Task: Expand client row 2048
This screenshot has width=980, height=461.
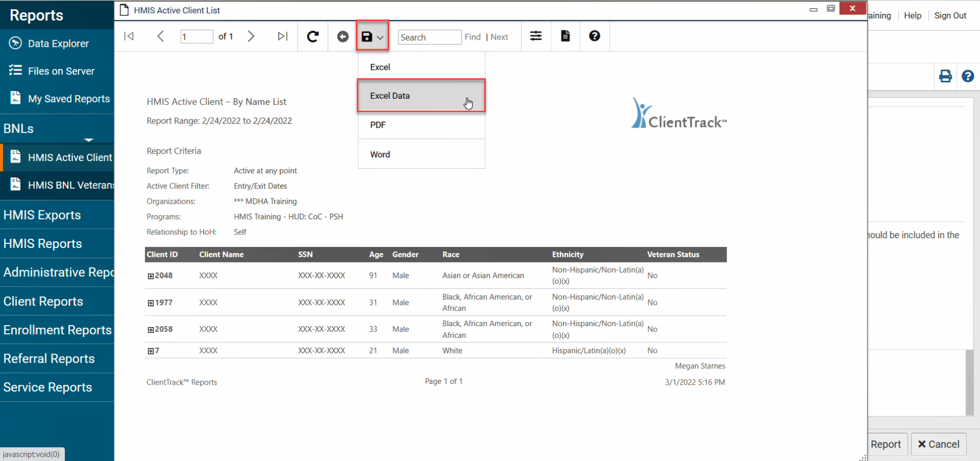Action: pyautogui.click(x=151, y=276)
